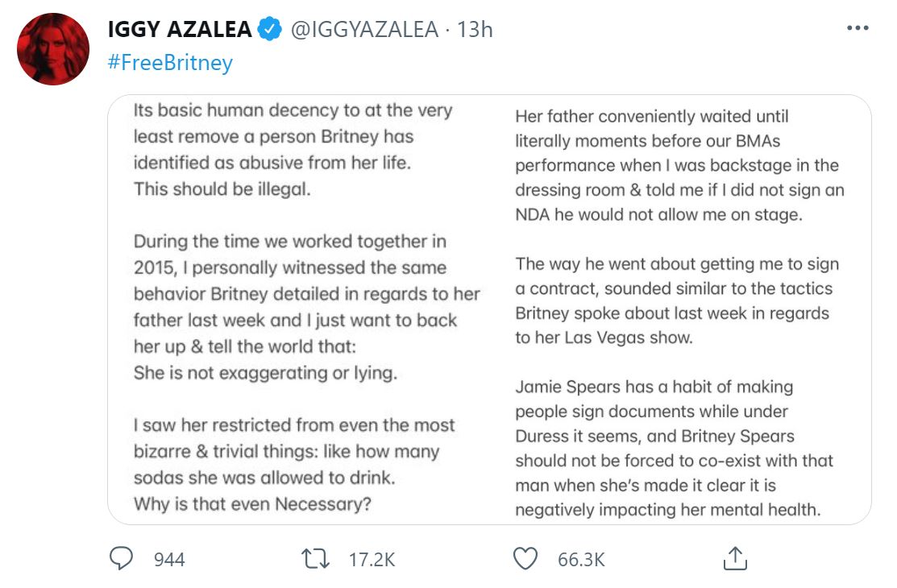Click the 66.3K likes count
The image size is (897, 588).
click(581, 559)
